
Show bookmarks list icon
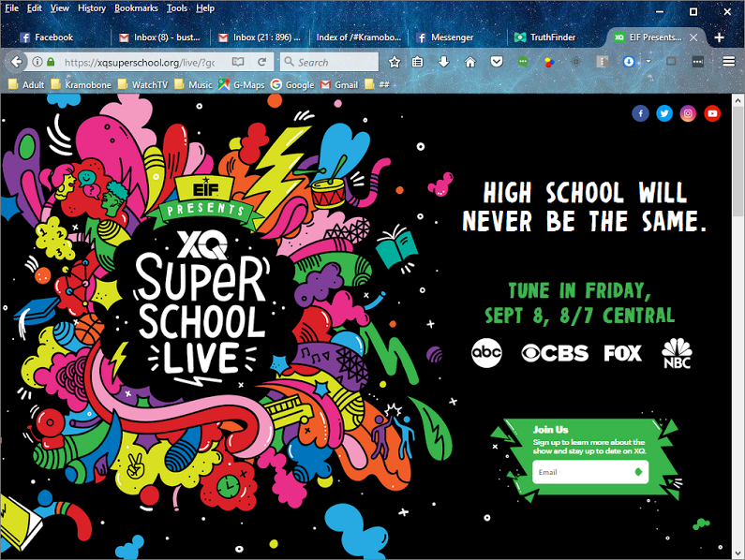pos(418,62)
